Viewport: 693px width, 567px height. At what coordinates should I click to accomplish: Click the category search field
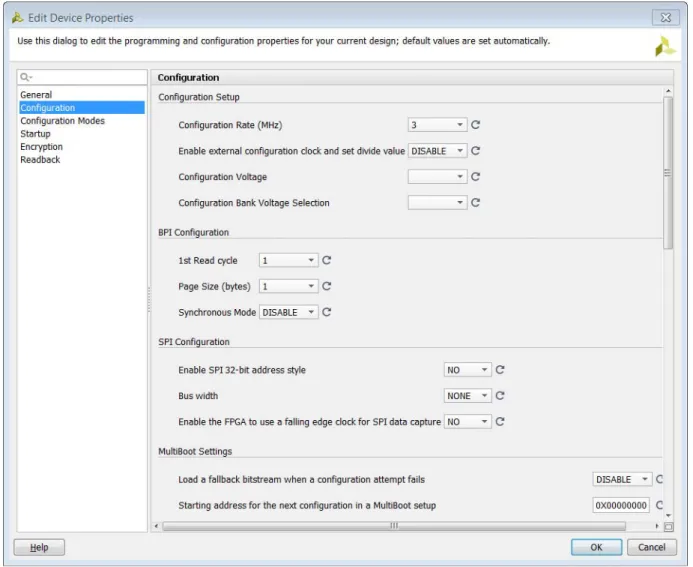82,77
